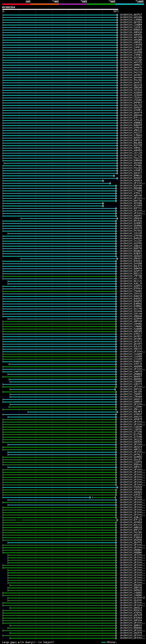The height and width of the screenshot is (644, 146).
Task: Select the green ~80% legend color bar
Action: 101,4
